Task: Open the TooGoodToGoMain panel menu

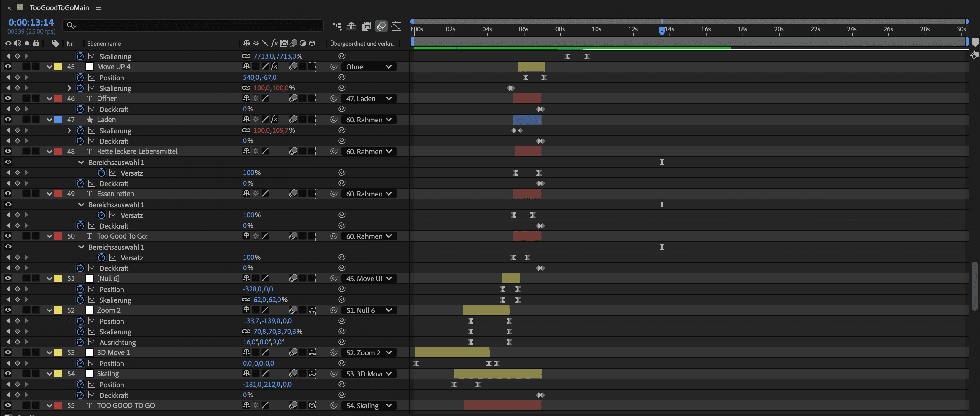Action: (x=98, y=7)
